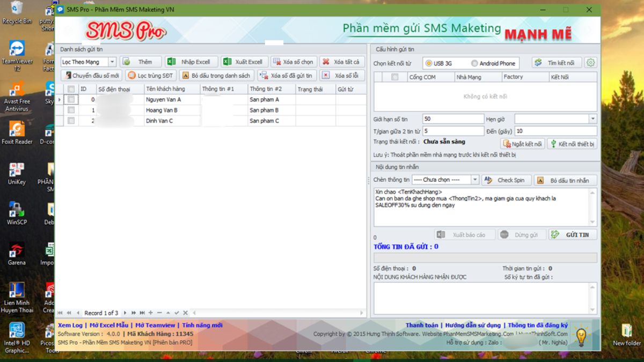Expand the Hẹn giờ schedule dropdown
The image size is (644, 362).
coord(592,119)
